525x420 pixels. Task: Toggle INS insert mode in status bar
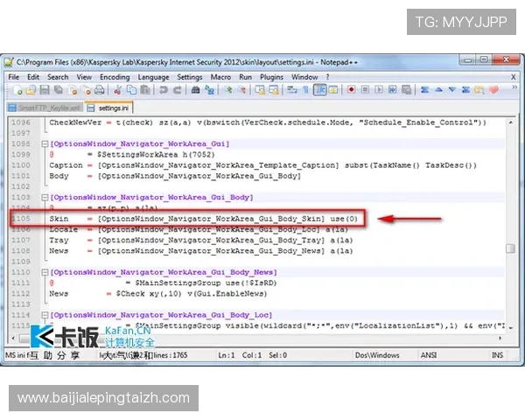495,354
